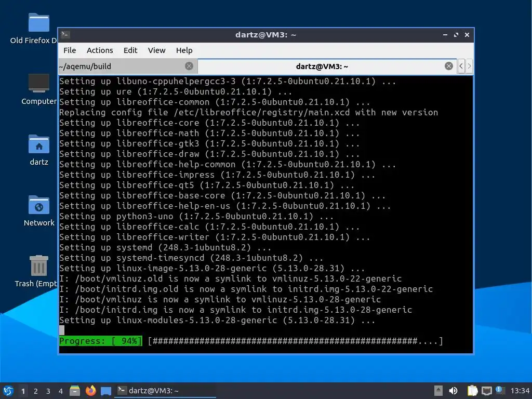Click 'Setting up libreoffice-help-en-us' line

225,206
